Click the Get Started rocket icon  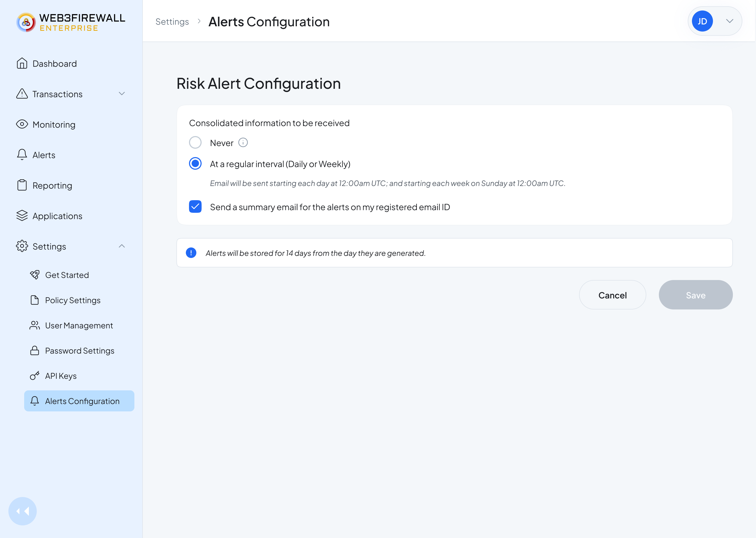35,275
